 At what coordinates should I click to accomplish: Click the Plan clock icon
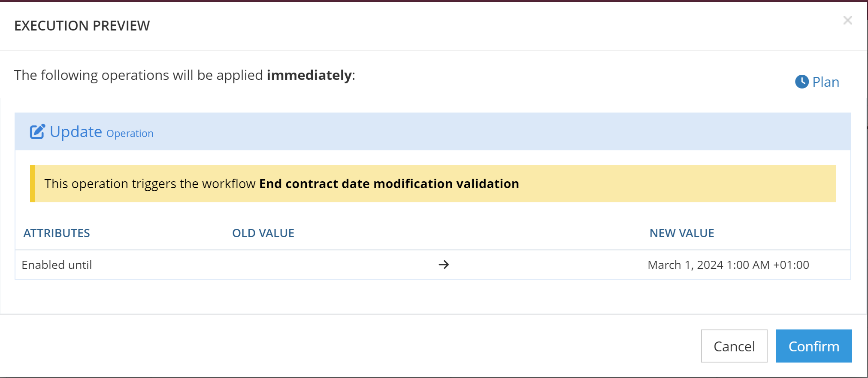[801, 82]
